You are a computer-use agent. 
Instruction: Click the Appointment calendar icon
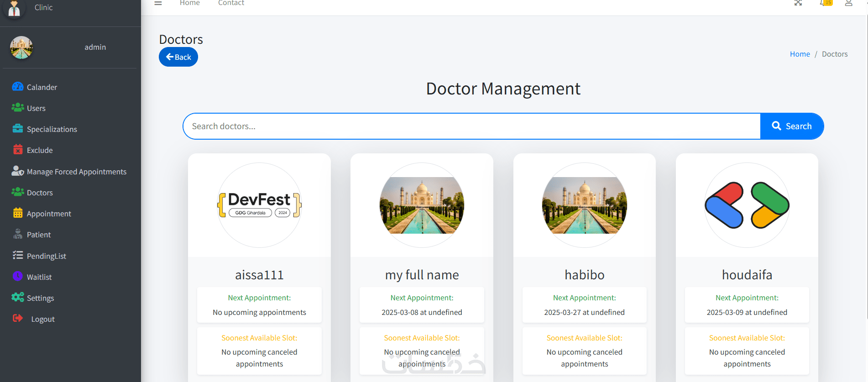pyautogui.click(x=18, y=213)
